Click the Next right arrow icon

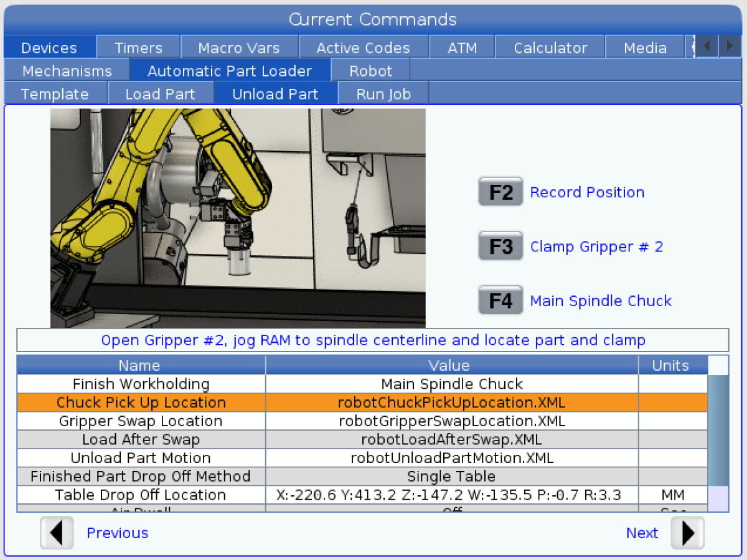pyautogui.click(x=687, y=533)
